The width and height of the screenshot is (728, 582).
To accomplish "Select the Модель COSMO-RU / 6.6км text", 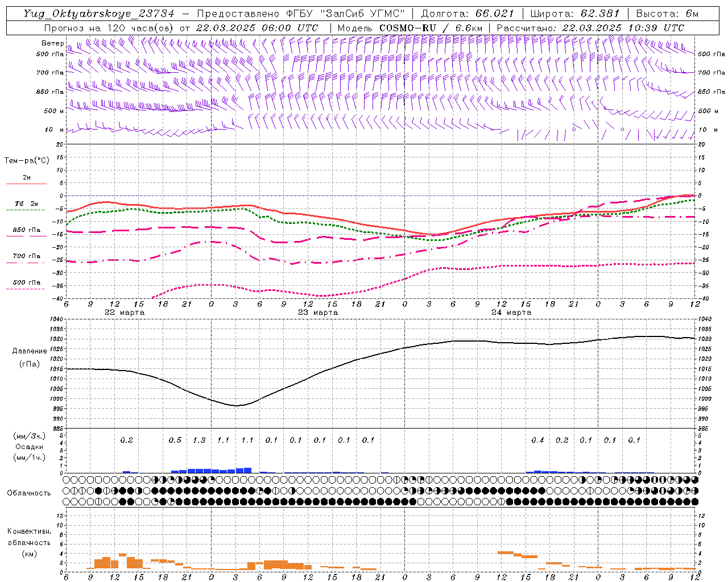I will pos(410,28).
